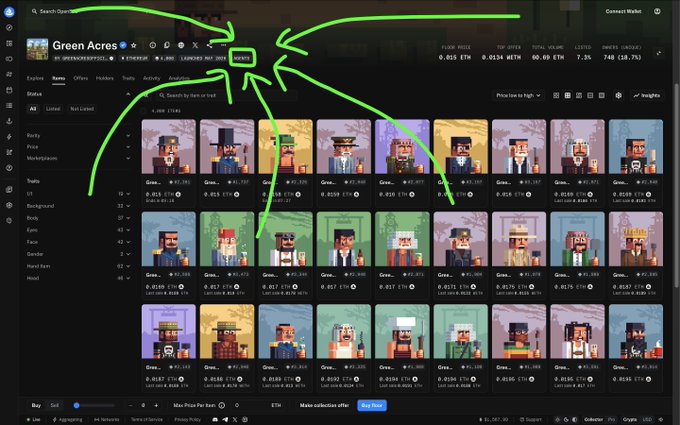Image resolution: width=680 pixels, height=425 pixels.
Task: Click the item quantity slider handle
Action: coord(76,405)
